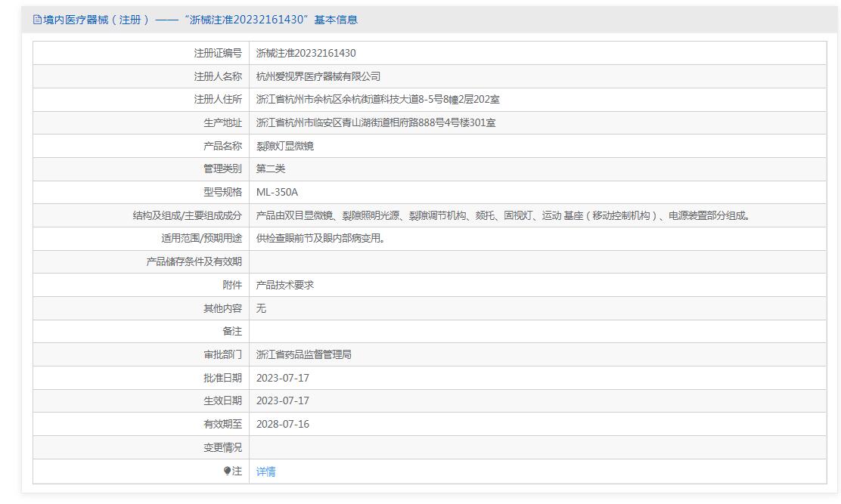
Task: Click the 注册人住所 label
Action: point(218,99)
